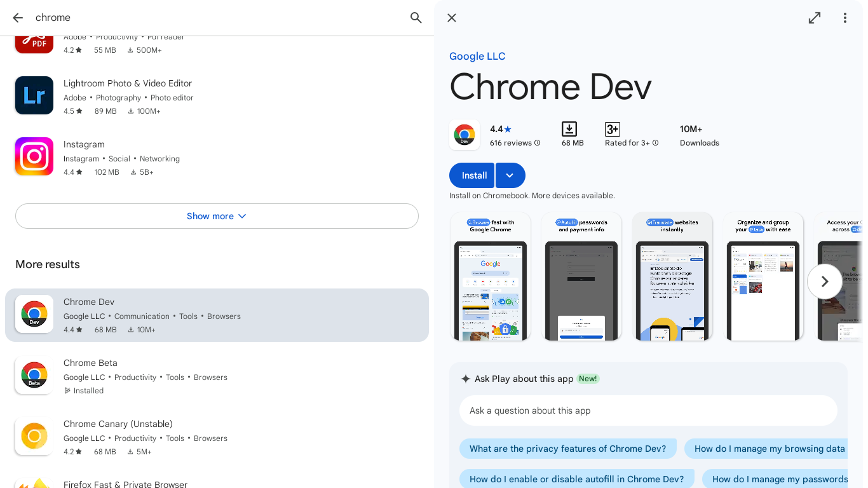Click the back arrow in search bar

tap(18, 18)
